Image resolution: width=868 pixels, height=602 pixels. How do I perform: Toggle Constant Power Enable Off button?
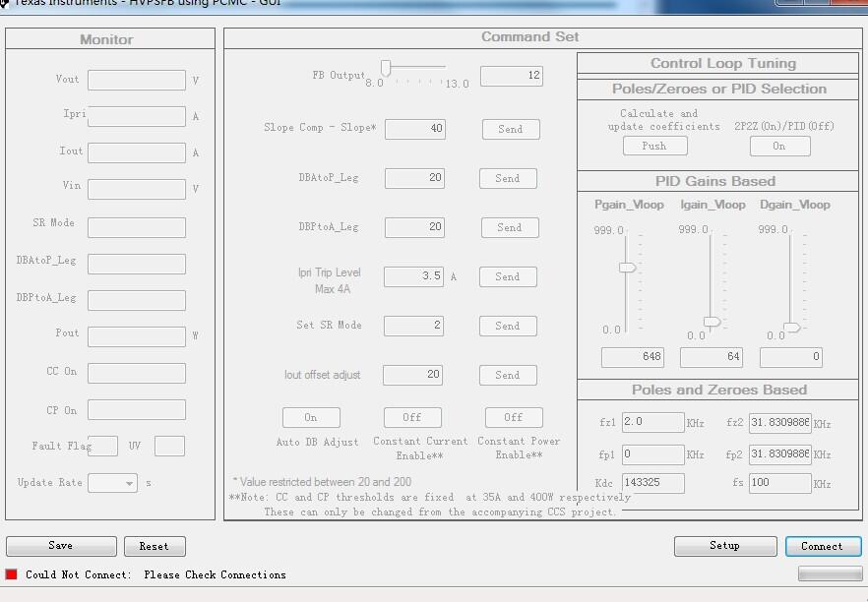[x=514, y=418]
